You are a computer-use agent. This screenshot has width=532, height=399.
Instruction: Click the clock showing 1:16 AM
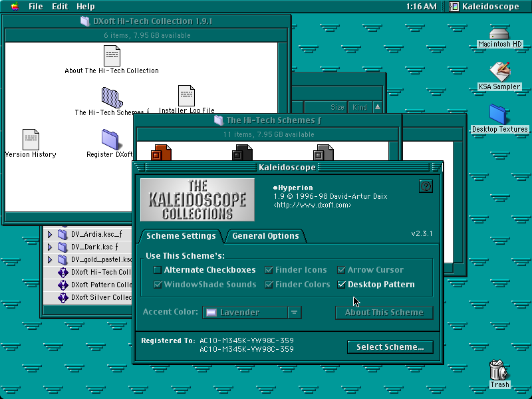tap(422, 7)
